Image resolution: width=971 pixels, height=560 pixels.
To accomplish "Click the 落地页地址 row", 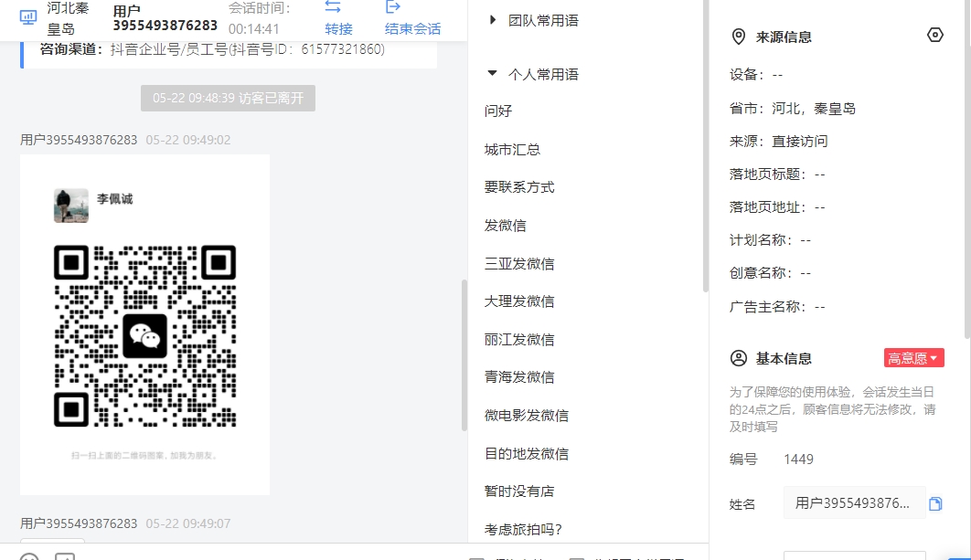I will click(x=777, y=207).
